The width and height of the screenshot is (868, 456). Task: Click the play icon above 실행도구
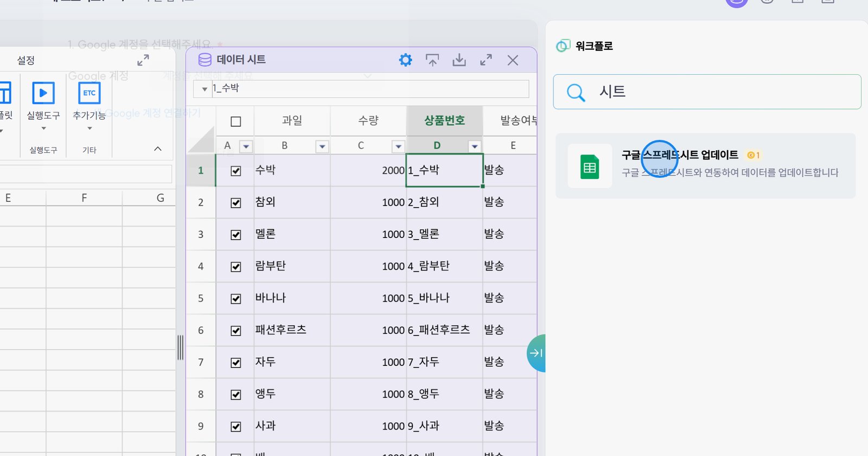coord(43,93)
